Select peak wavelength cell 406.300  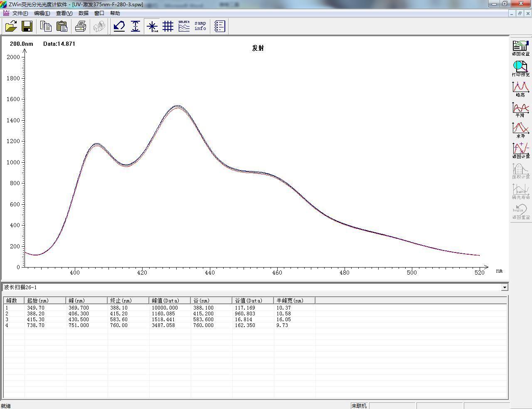(x=79, y=314)
